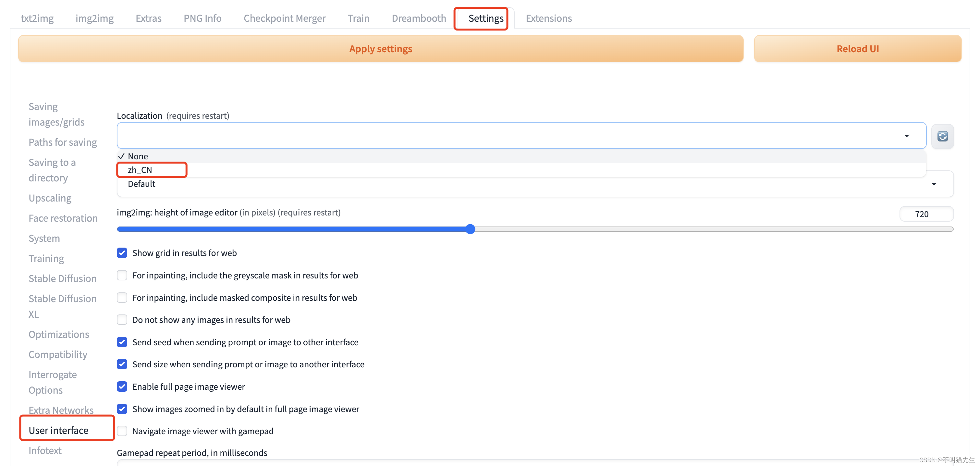Click Apply settings button
Screen dimensions: 980x466
pos(380,48)
